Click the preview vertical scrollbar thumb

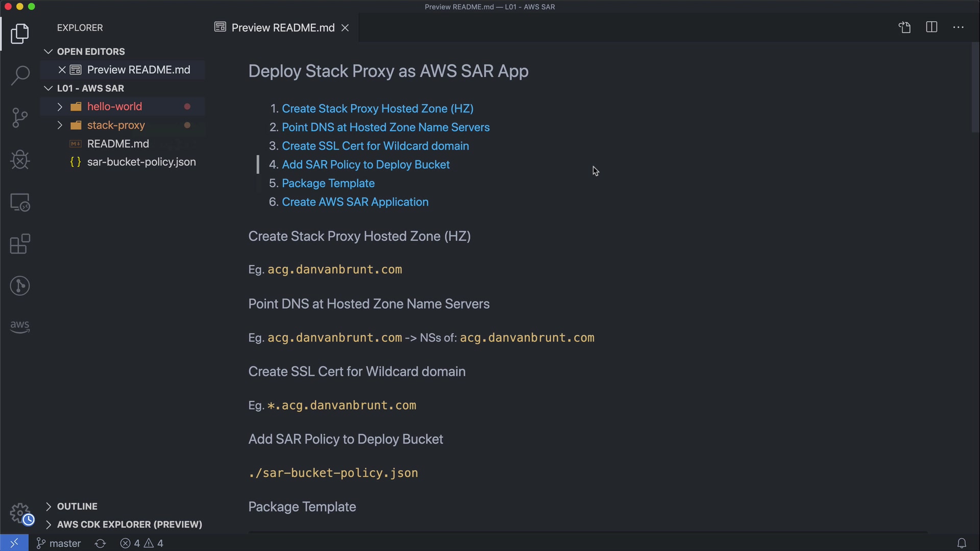coord(975,87)
